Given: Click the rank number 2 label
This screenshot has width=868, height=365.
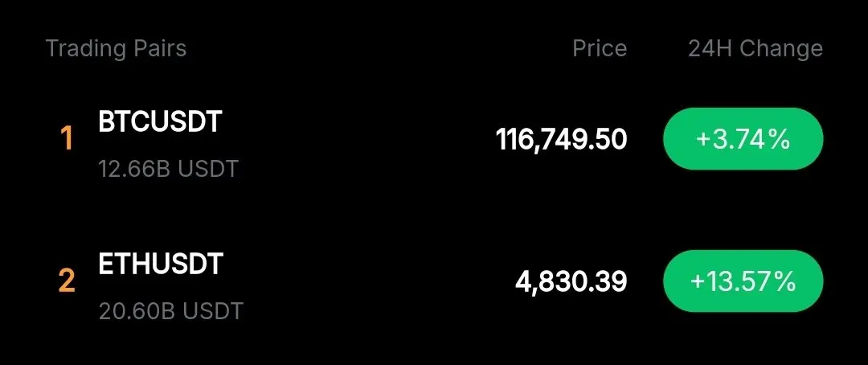Looking at the screenshot, I should point(67,281).
